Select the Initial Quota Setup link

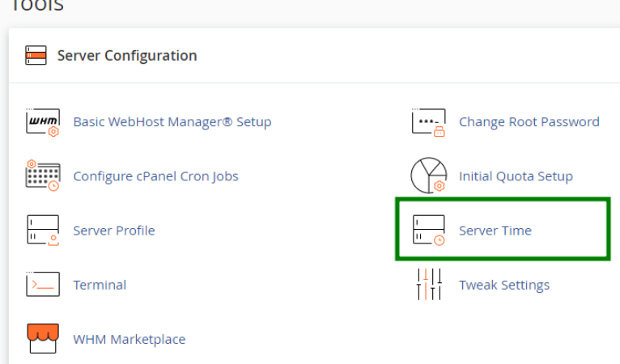point(516,176)
